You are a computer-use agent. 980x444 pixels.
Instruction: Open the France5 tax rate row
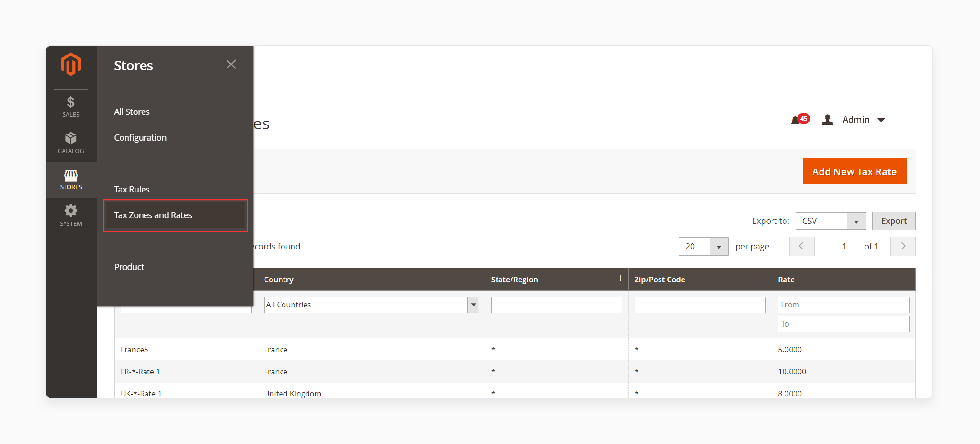(515, 349)
